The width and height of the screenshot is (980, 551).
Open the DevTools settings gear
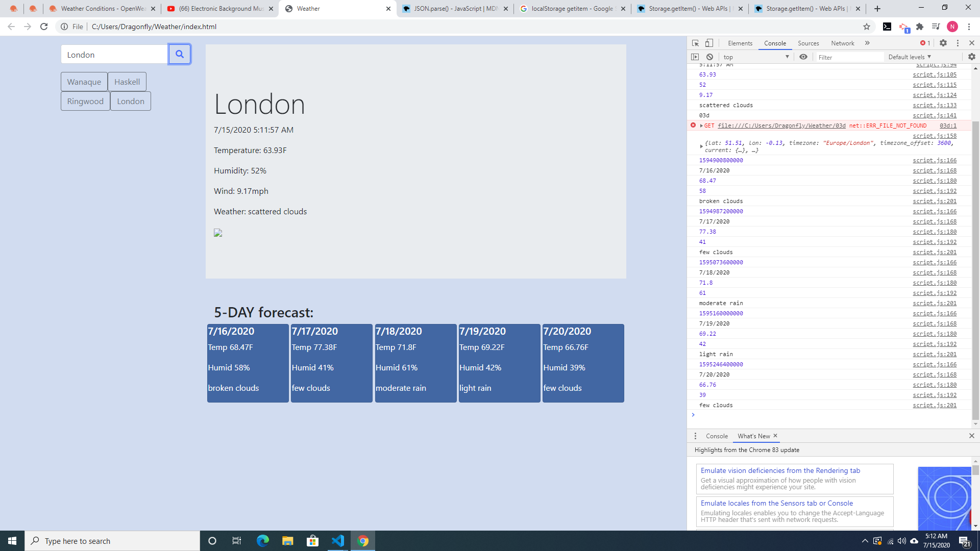click(x=943, y=43)
